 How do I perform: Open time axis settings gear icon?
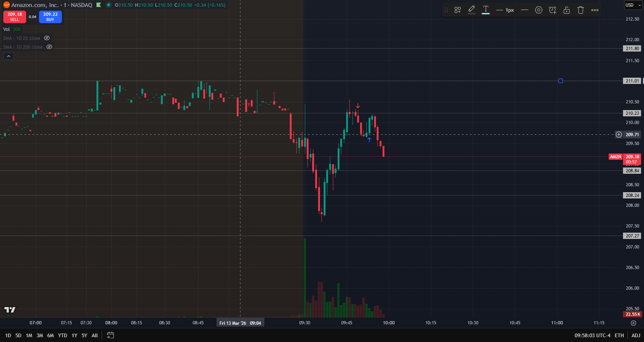coord(633,323)
